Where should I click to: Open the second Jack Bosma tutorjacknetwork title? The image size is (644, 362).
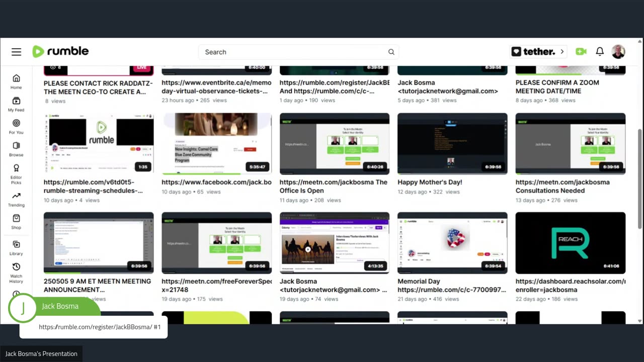tap(333, 285)
